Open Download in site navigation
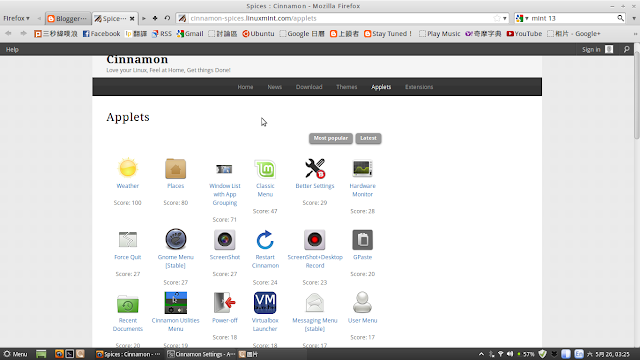 pyautogui.click(x=309, y=87)
